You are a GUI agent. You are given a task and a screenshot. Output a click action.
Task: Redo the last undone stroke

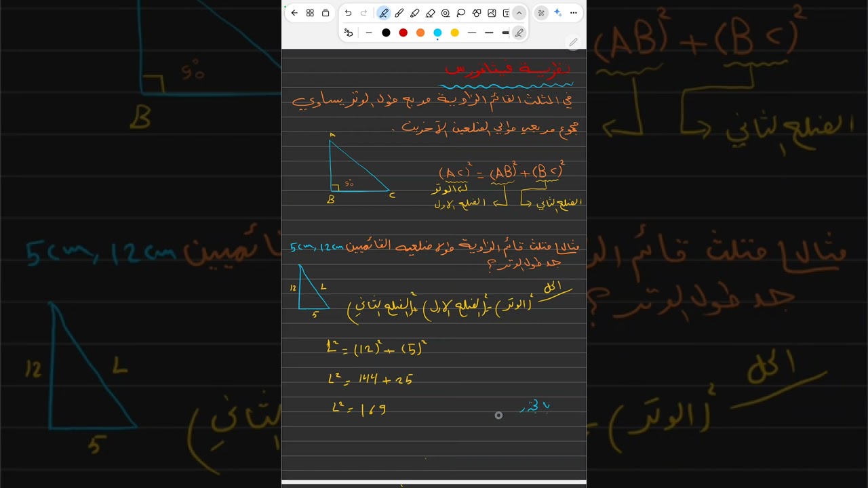[363, 13]
